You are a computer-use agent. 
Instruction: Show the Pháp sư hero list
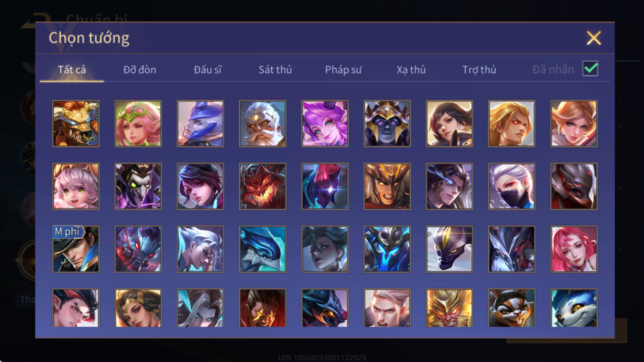[343, 70]
